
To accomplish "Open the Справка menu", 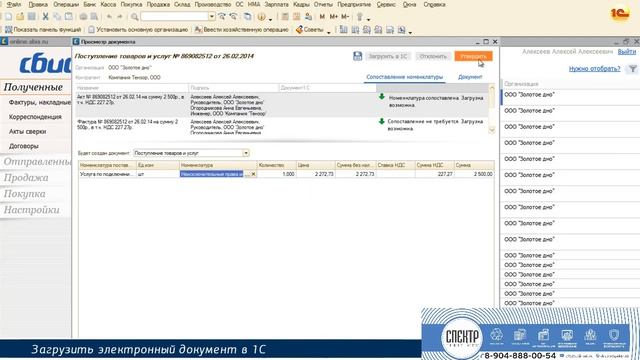I will pyautogui.click(x=434, y=4).
